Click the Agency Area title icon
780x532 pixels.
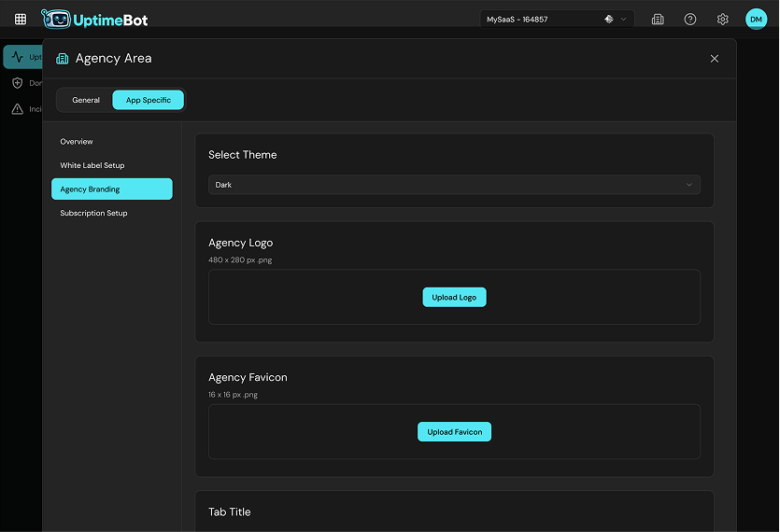click(x=63, y=59)
